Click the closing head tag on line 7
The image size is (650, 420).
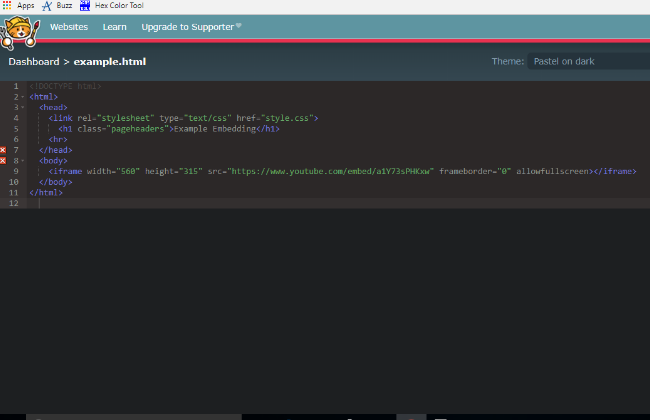(56, 150)
